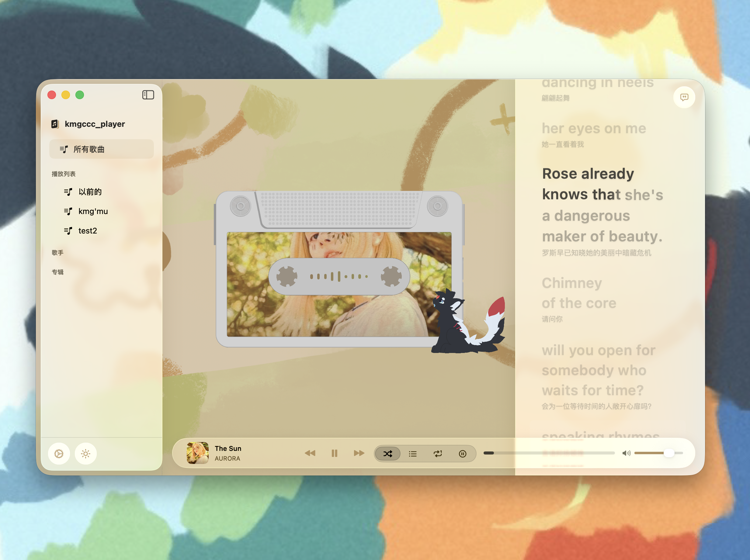Select shuffle playback mode

click(x=387, y=454)
